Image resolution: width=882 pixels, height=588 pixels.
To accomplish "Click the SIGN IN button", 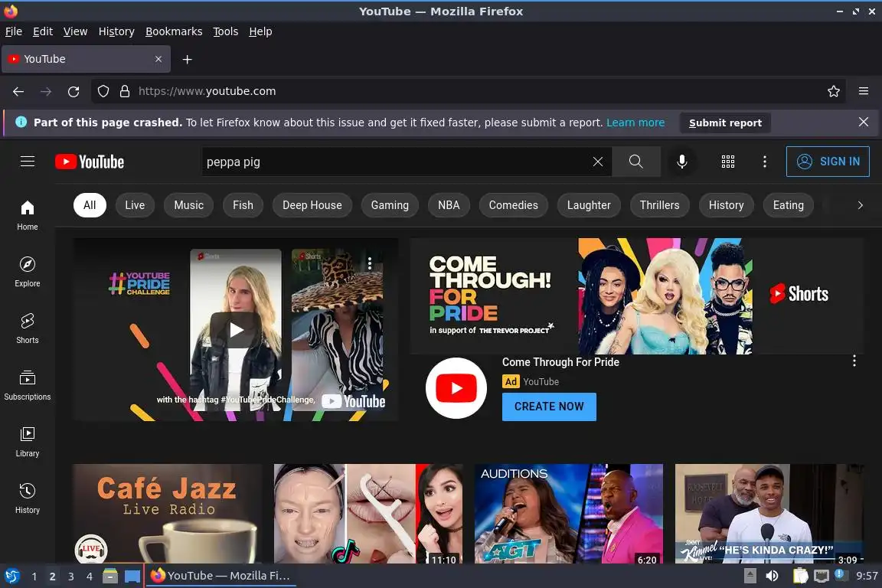I will coord(828,162).
